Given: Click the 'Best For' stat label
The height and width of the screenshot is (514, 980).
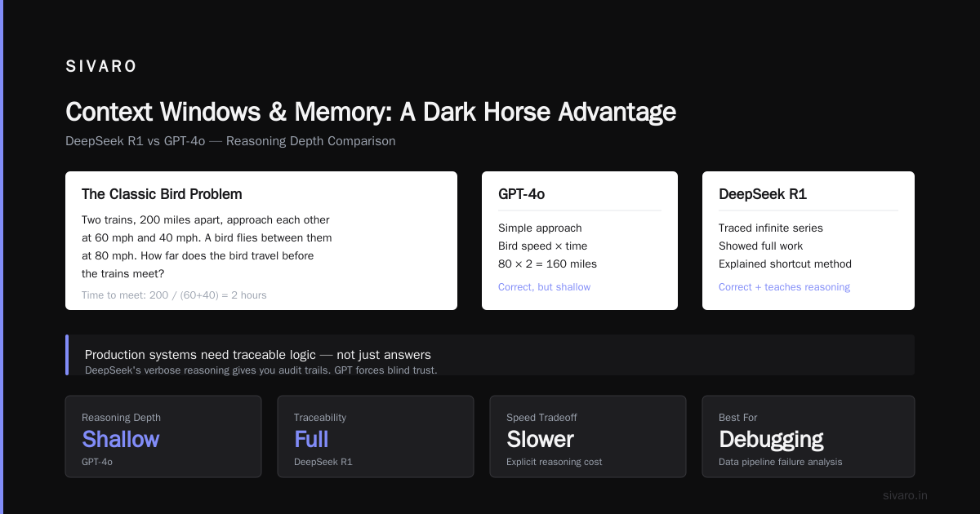Looking at the screenshot, I should click(x=738, y=418).
